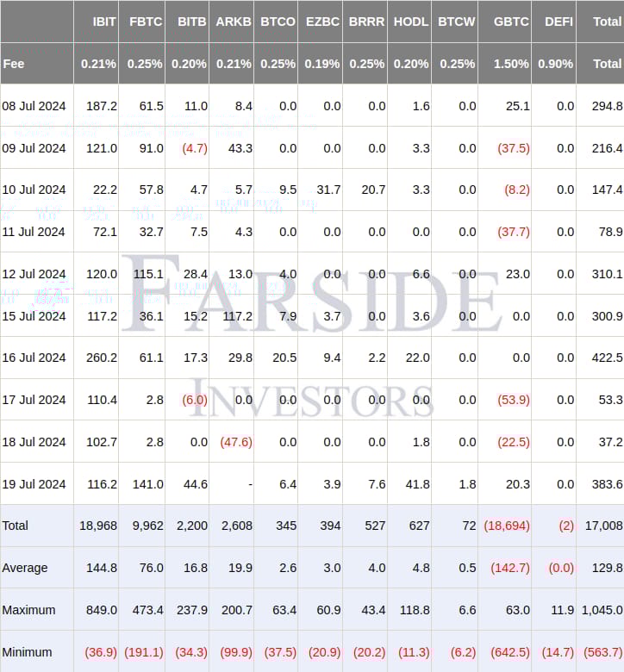The image size is (624, 672).
Task: Click BITB value (6.0) on 17 Jul
Action: tap(195, 400)
